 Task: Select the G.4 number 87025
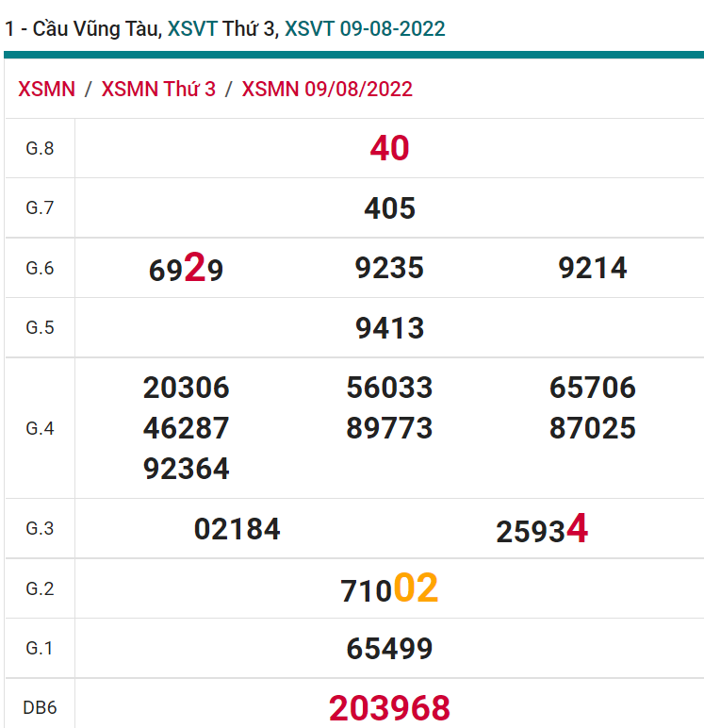pos(593,428)
